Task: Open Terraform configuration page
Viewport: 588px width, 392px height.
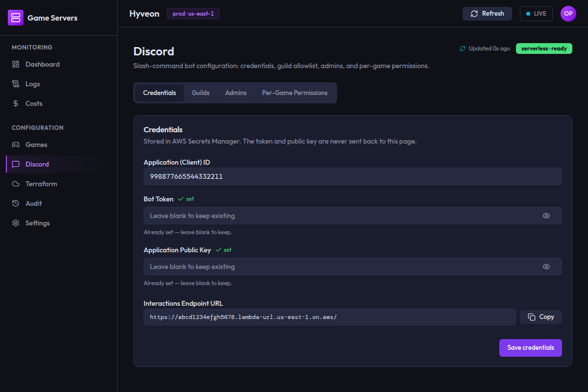Action: pyautogui.click(x=58, y=184)
